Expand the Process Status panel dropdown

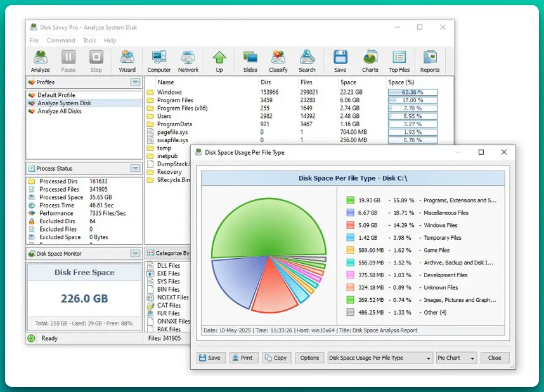click(135, 169)
